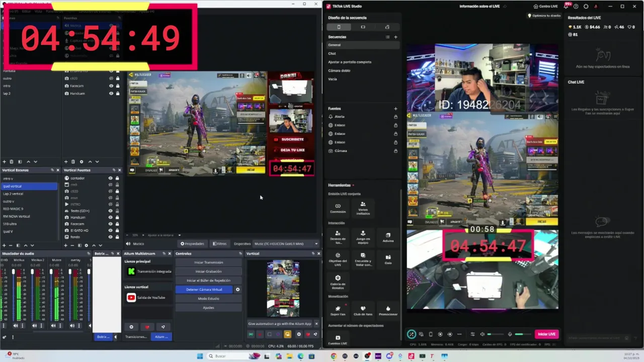Toggle lock on Texto (GDI+) source
The height and width of the screenshot is (362, 644).
(x=117, y=211)
